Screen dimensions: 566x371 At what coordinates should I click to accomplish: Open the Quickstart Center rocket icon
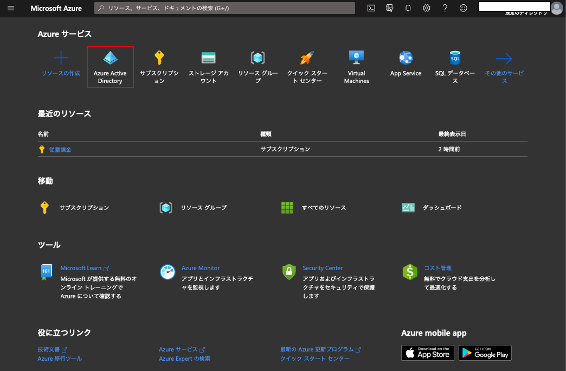[x=307, y=58]
